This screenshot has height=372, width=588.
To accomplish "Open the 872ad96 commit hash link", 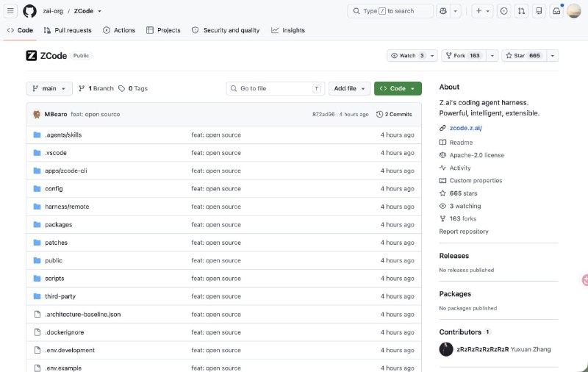I will tap(323, 115).
